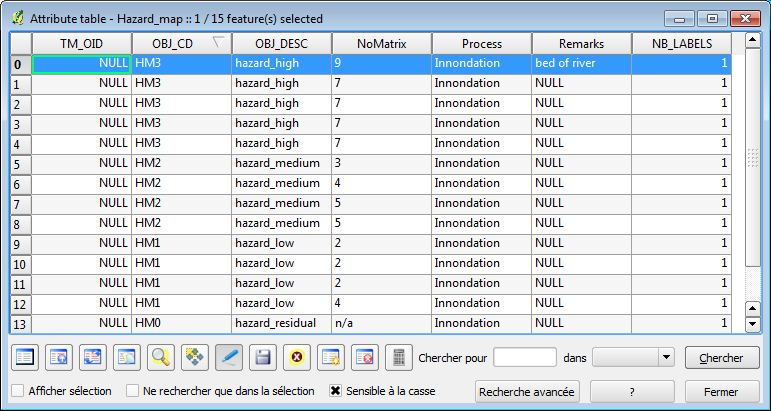Image resolution: width=771 pixels, height=411 pixels.
Task: Click the Chercher button
Action: click(x=722, y=358)
